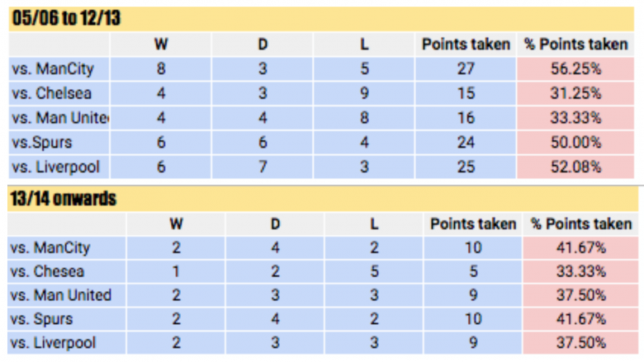Click the Points taken value 24
644x362 pixels.
tap(466, 143)
